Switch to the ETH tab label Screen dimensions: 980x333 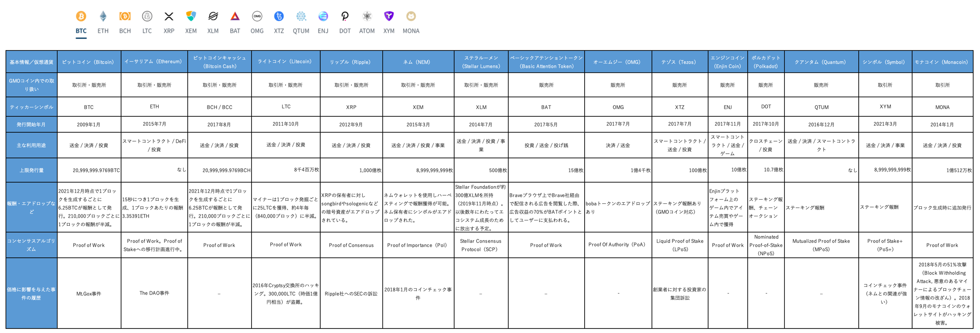click(x=103, y=31)
